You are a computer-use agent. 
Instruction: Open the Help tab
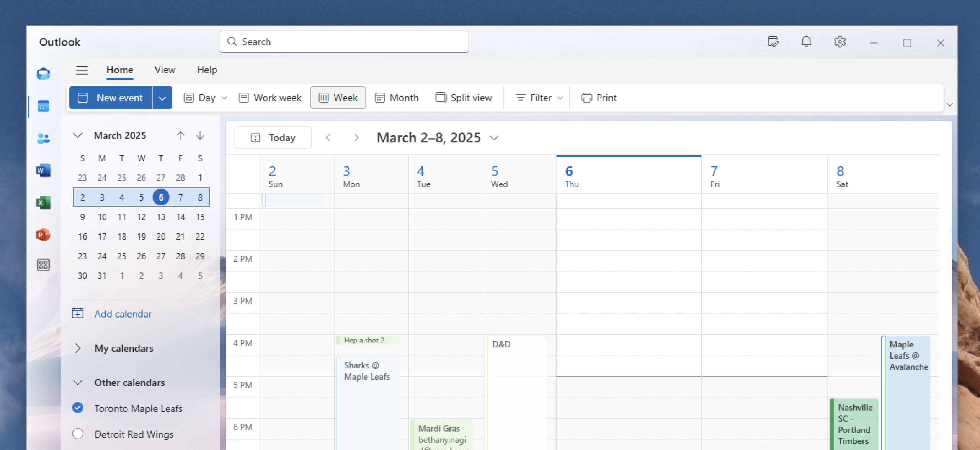click(x=207, y=70)
